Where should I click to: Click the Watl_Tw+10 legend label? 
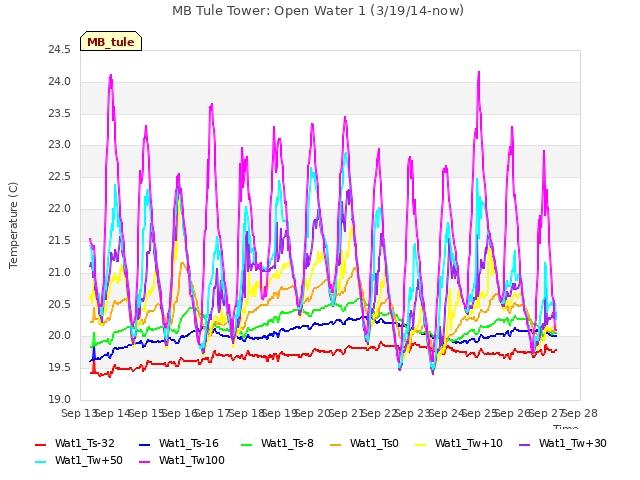[x=469, y=443]
